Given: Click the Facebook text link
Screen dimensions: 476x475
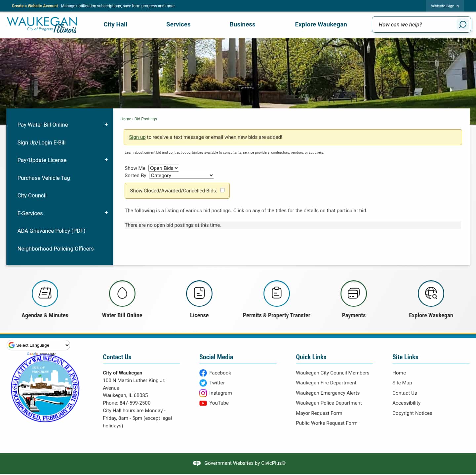Looking at the screenshot, I should coord(220,373).
